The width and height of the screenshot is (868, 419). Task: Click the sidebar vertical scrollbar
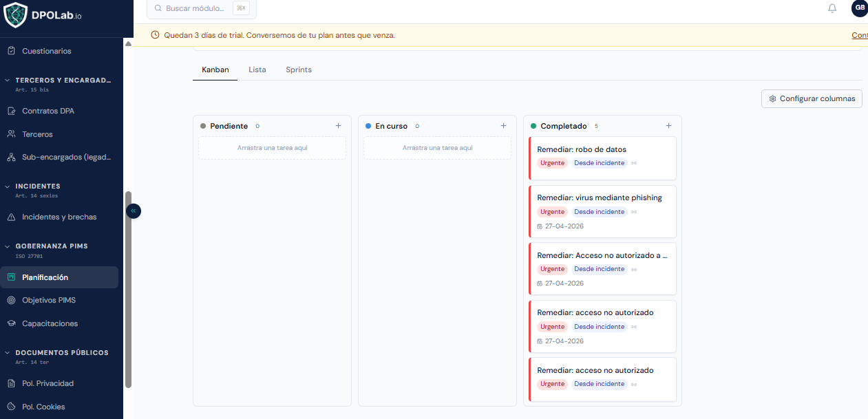point(128,289)
